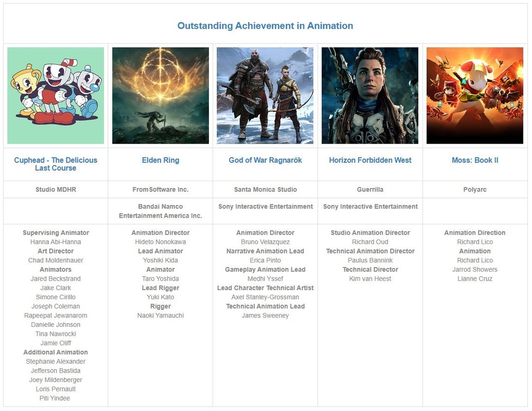532x411 pixels.
Task: View the God of War Ragnarök cover image
Action: 265,95
